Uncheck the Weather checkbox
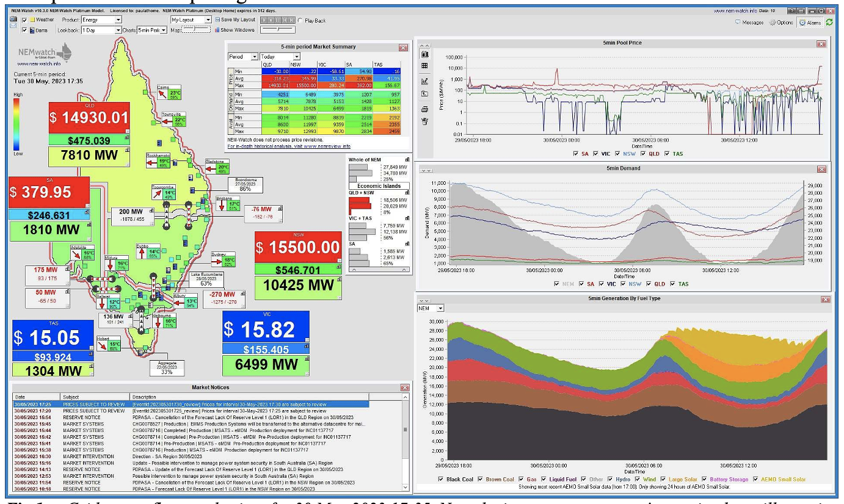The height and width of the screenshot is (504, 844). (x=24, y=20)
